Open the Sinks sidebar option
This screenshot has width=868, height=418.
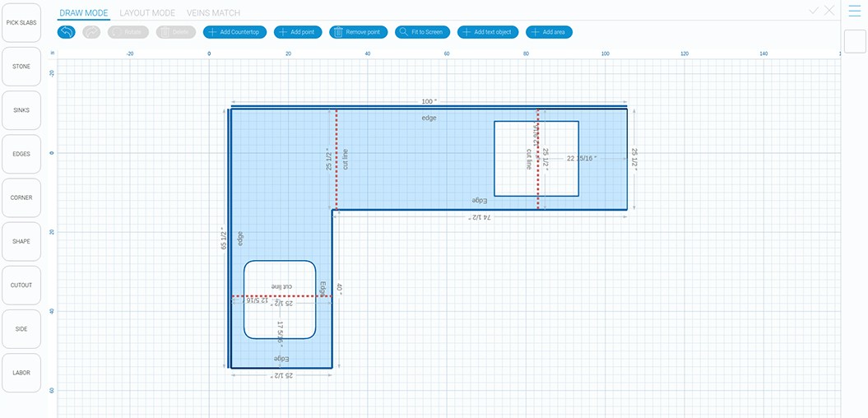pyautogui.click(x=21, y=110)
